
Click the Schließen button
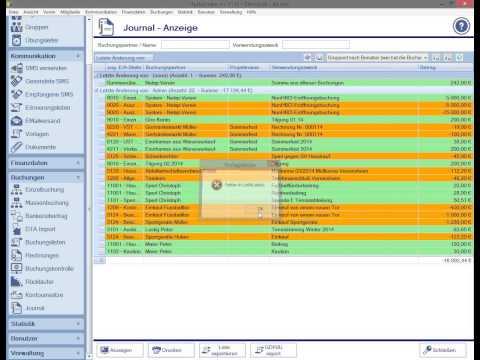[x=443, y=350]
